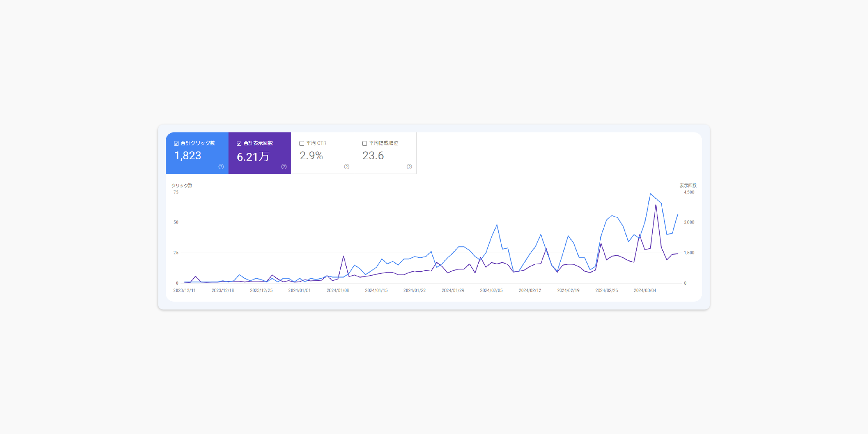Click the 2024/02/05 date label
868x434 pixels.
click(491, 290)
